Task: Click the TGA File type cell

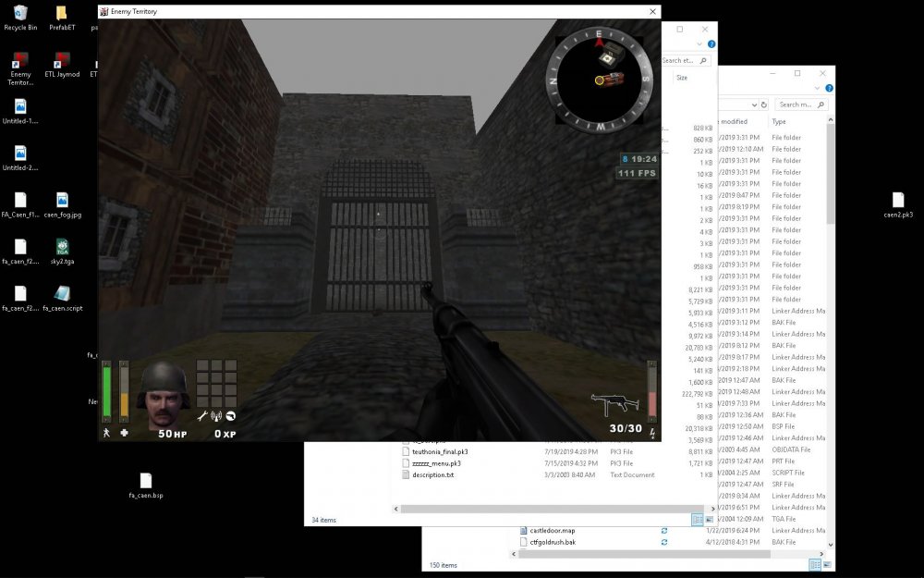Action: 784,519
